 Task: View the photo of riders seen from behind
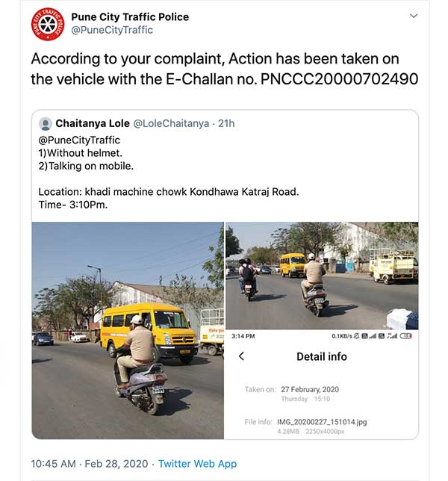(322, 276)
